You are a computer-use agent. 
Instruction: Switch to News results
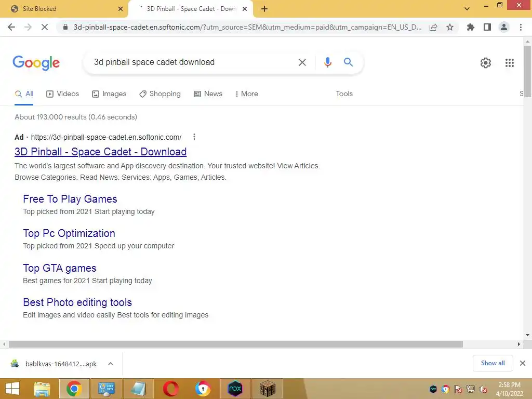208,94
